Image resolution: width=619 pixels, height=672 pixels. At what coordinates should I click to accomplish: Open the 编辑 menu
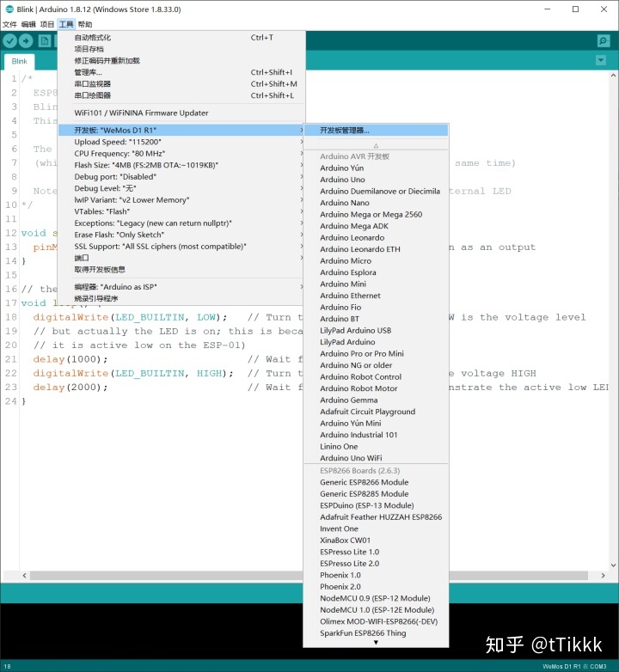click(x=28, y=24)
